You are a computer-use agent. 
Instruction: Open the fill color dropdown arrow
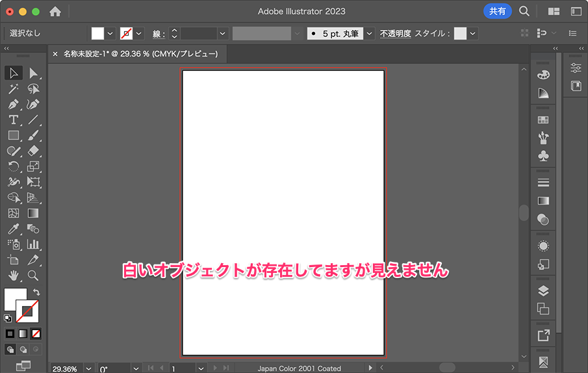(x=110, y=33)
